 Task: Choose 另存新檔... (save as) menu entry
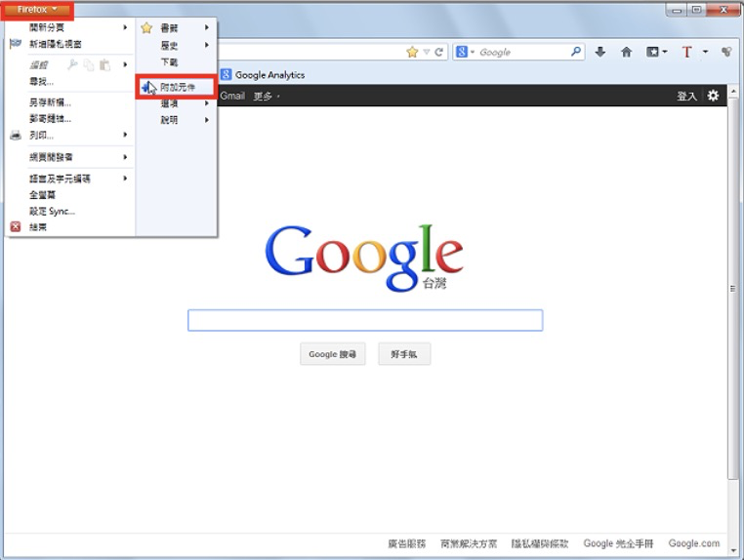(50, 102)
